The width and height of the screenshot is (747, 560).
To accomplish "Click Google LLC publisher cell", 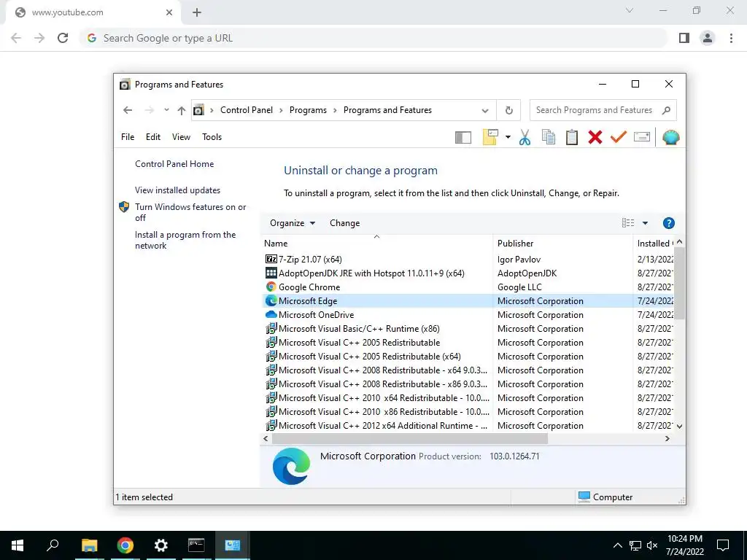I will (519, 287).
